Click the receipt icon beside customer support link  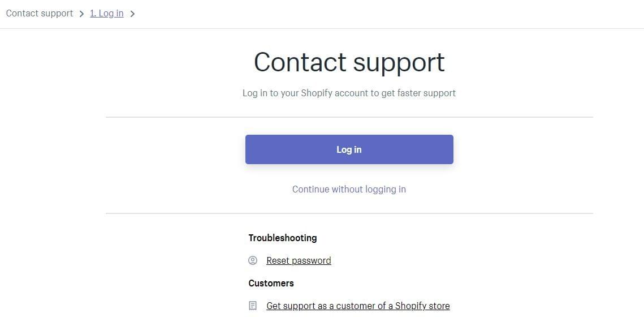coord(253,306)
